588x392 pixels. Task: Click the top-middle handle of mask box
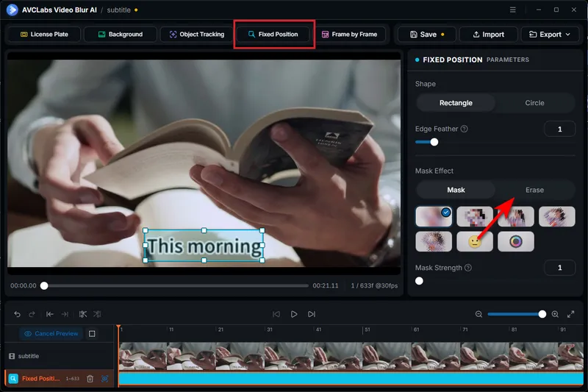(x=204, y=230)
